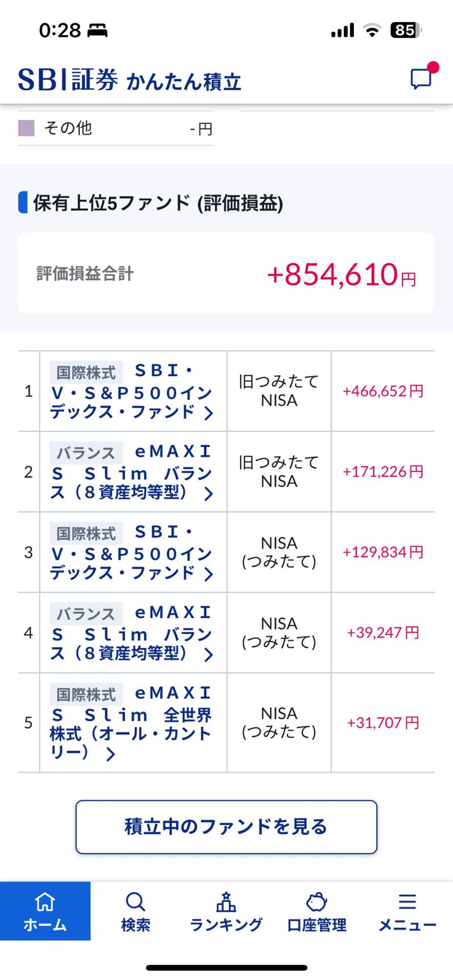Viewport: 453px width, 980px height.
Task: Expand the rank 1 fund's chevron
Action: pyautogui.click(x=208, y=413)
